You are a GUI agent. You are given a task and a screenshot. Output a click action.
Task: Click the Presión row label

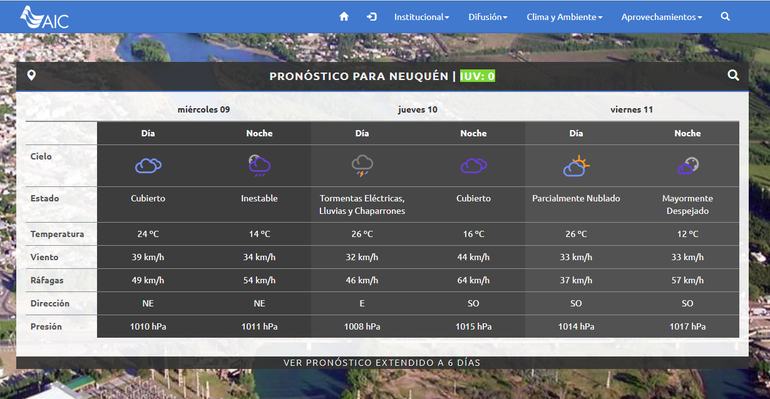(46, 326)
